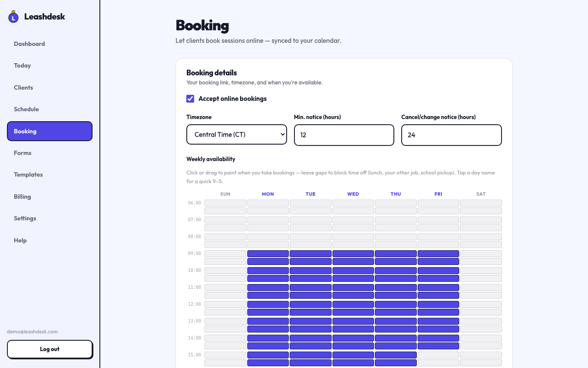Toggle Tuesday 11:00 availability slot
Image resolution: width=588 pixels, height=368 pixels.
tap(310, 287)
